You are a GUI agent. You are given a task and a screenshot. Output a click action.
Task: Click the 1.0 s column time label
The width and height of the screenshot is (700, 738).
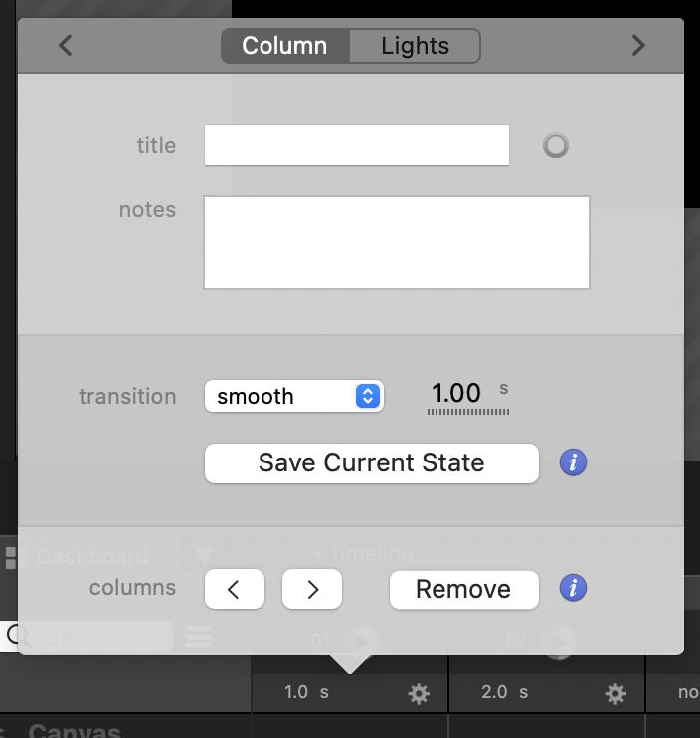click(x=305, y=692)
